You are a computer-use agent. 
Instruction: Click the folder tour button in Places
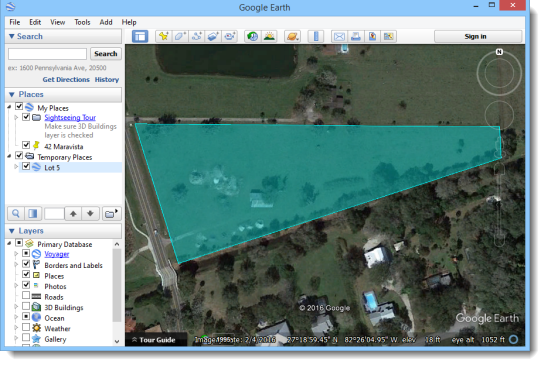point(111,213)
